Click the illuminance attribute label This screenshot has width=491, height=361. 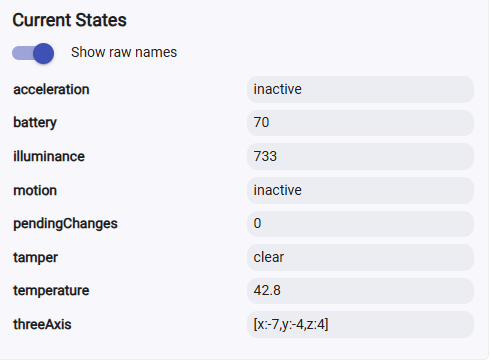click(49, 156)
